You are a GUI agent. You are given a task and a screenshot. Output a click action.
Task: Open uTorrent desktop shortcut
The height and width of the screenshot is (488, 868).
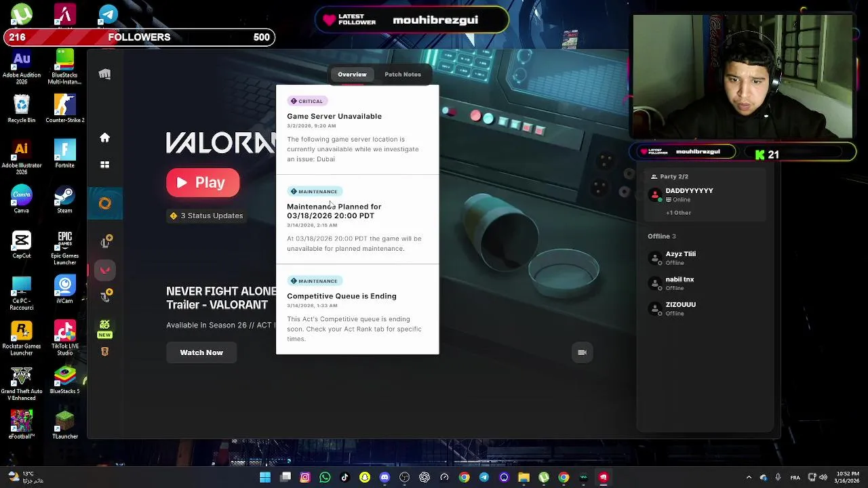22,14
